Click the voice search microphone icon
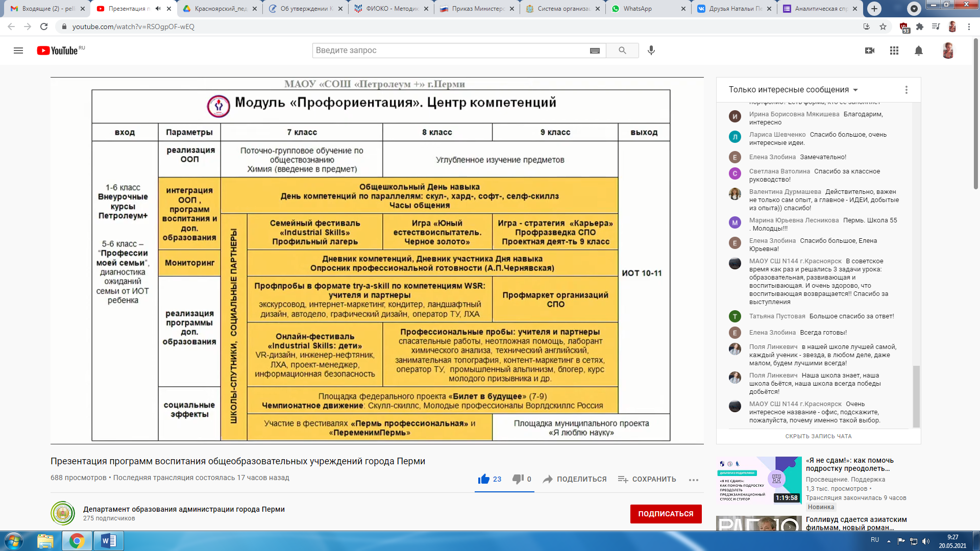The width and height of the screenshot is (980, 551). (651, 51)
